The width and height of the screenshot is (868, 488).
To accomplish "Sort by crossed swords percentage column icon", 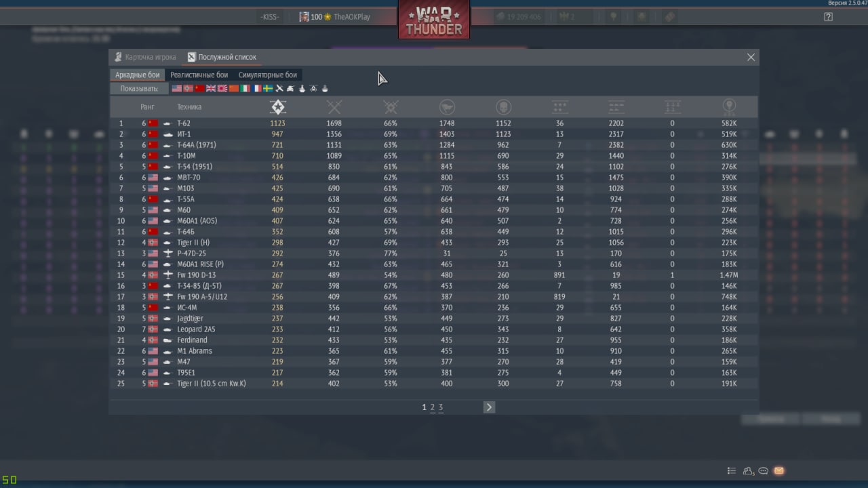I will click(x=390, y=107).
